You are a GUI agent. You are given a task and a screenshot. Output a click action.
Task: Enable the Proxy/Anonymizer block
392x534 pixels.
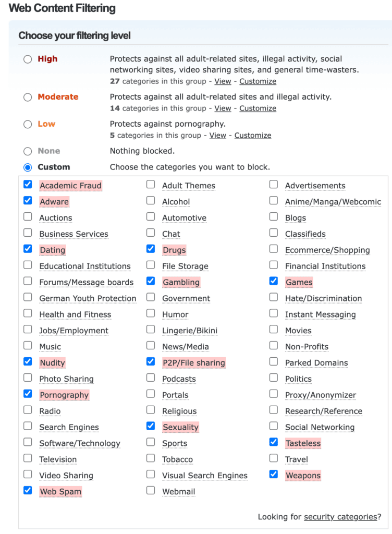pos(274,394)
